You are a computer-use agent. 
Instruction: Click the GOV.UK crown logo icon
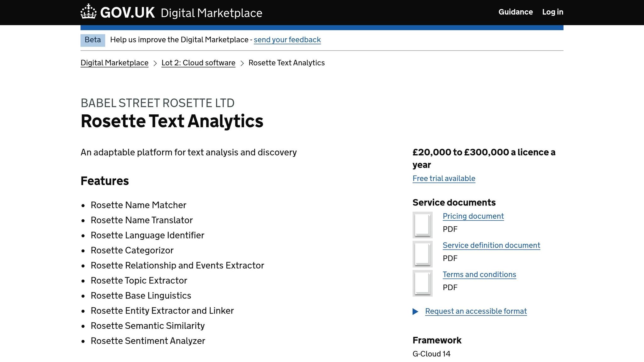point(88,11)
